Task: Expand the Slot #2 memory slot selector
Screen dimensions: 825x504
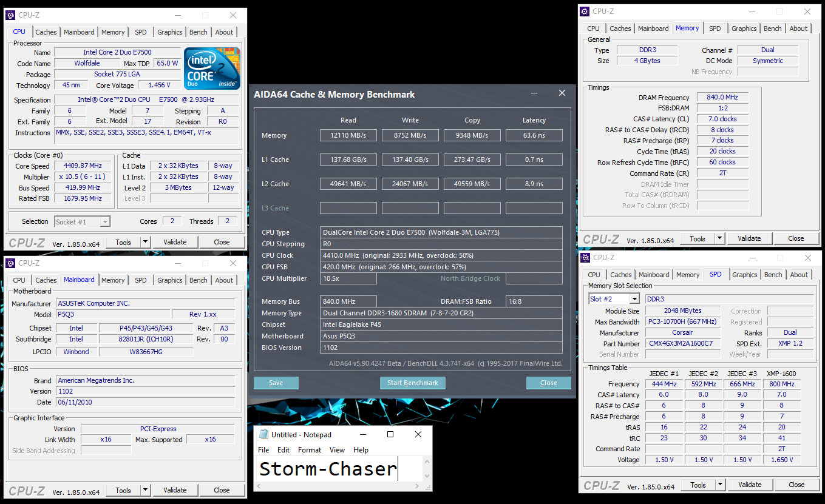Action: point(634,299)
